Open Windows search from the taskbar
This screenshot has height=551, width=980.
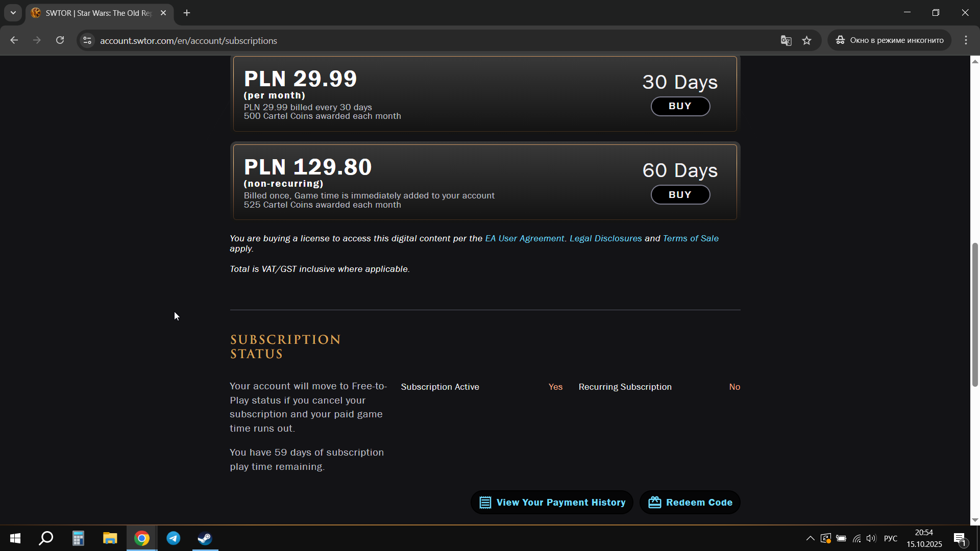pyautogui.click(x=46, y=538)
